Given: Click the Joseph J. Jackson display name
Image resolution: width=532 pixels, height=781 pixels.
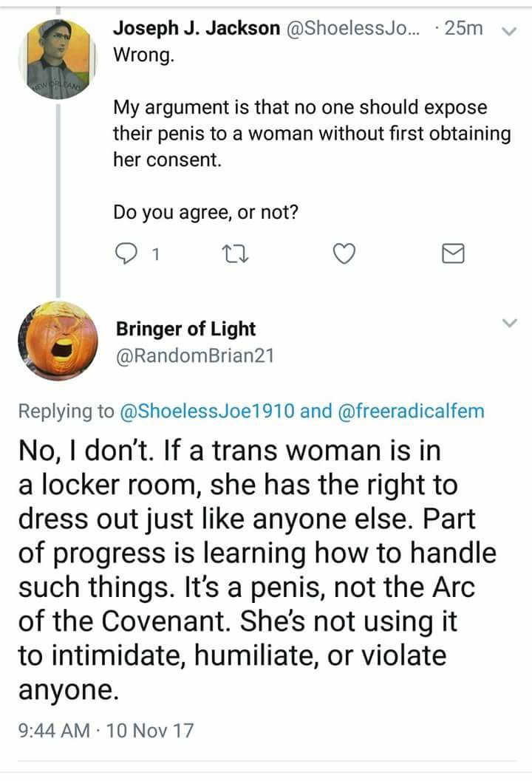Looking at the screenshot, I should pos(196,29).
